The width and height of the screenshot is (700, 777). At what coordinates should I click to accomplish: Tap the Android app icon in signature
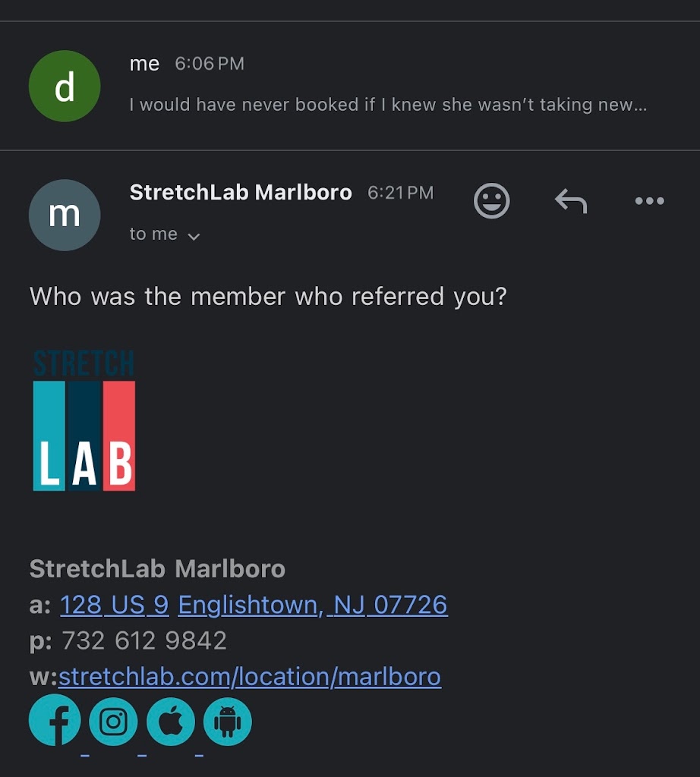tap(227, 721)
